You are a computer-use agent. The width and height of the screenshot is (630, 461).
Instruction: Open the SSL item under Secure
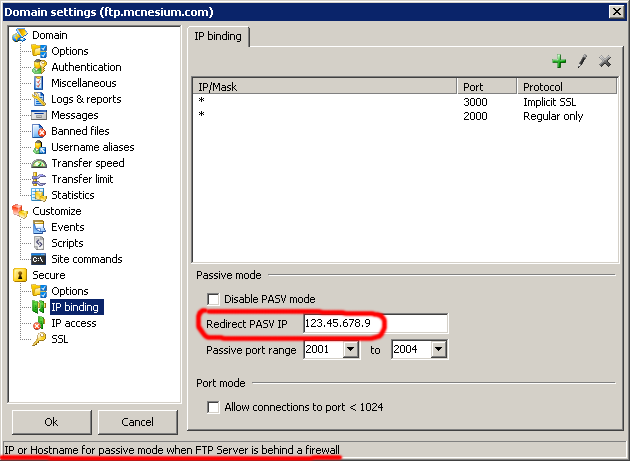pyautogui.click(x=60, y=339)
